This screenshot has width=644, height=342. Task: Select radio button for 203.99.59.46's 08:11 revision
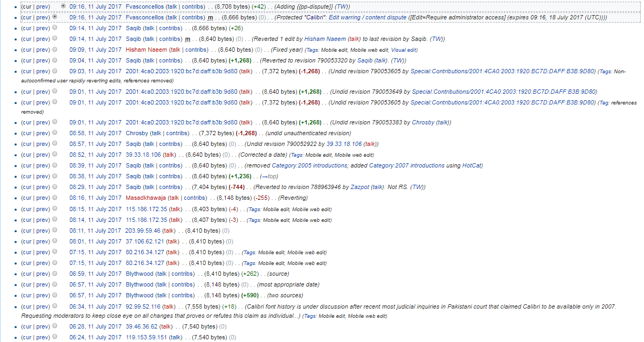[55, 231]
